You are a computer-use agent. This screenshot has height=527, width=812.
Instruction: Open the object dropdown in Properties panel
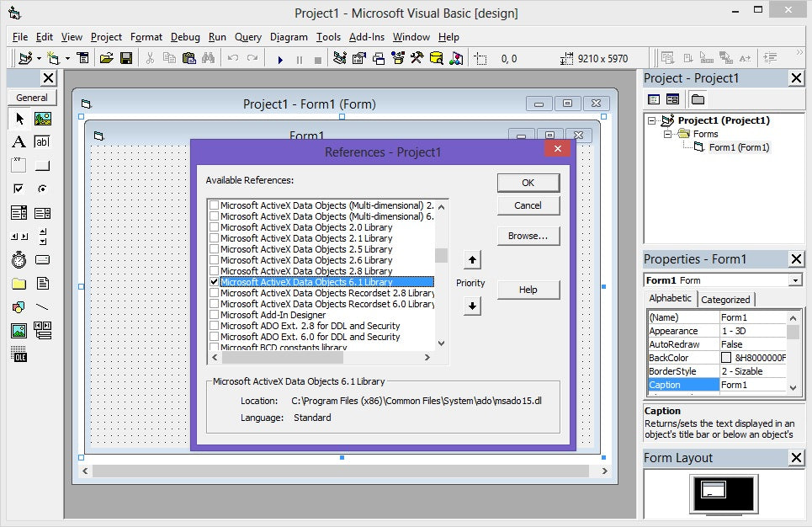(x=795, y=280)
